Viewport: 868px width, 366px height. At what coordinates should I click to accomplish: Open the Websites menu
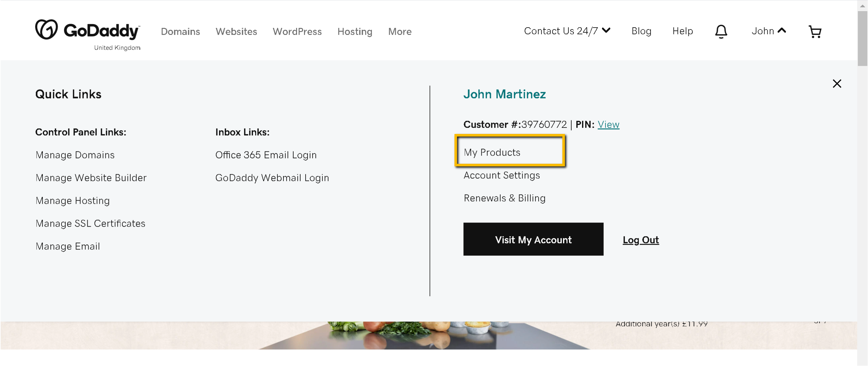pyautogui.click(x=236, y=31)
